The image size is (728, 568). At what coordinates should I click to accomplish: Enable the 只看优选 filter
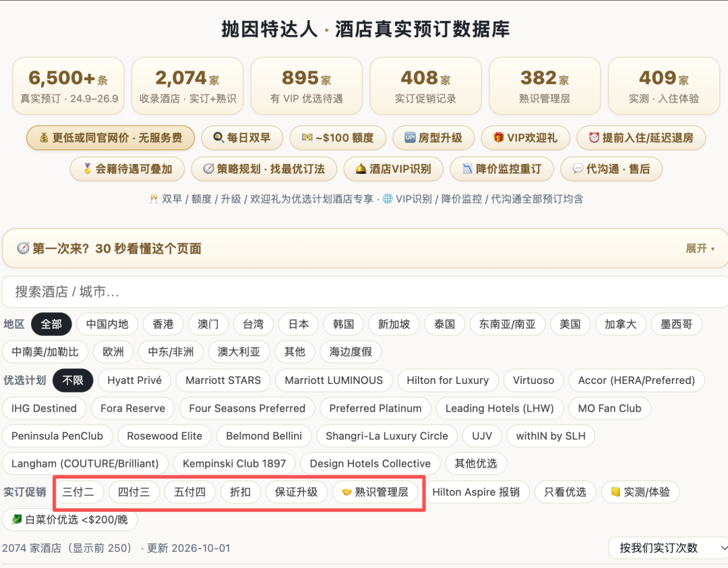click(565, 492)
